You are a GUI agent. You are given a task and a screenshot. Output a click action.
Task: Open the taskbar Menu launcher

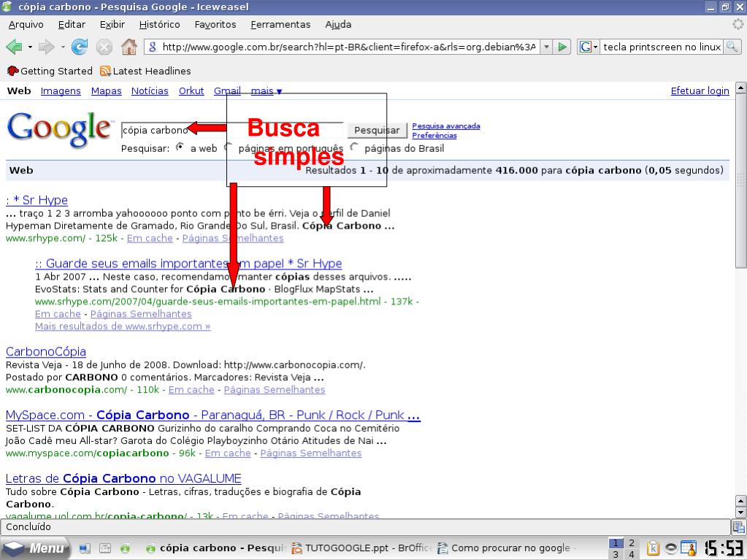[34, 548]
